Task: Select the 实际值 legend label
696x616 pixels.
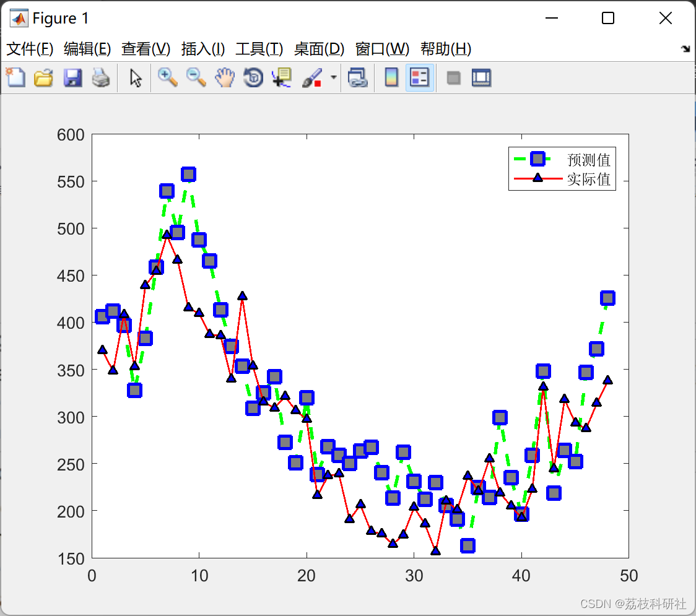Action: [x=589, y=180]
